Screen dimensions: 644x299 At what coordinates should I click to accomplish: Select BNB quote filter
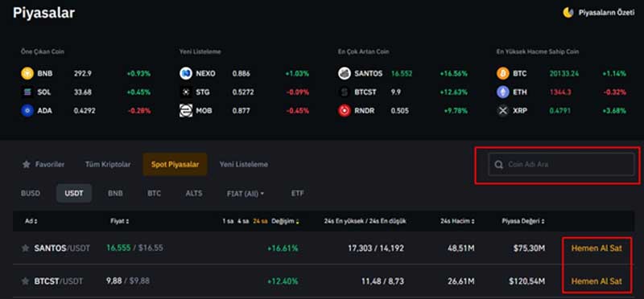click(x=115, y=193)
